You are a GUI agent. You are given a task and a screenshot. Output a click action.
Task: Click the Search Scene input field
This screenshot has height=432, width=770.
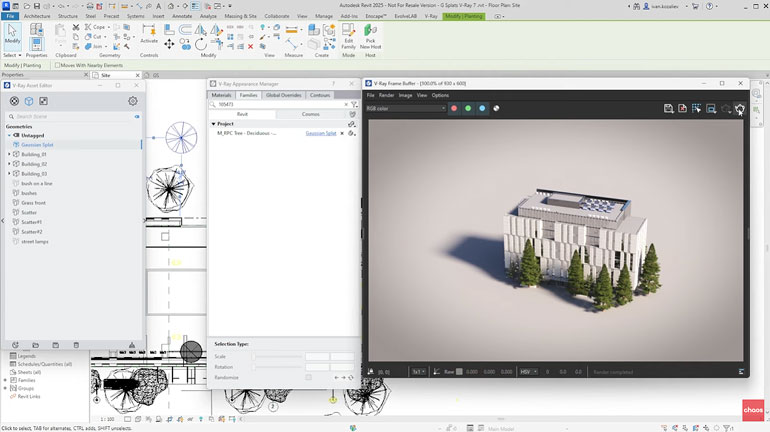coord(74,117)
